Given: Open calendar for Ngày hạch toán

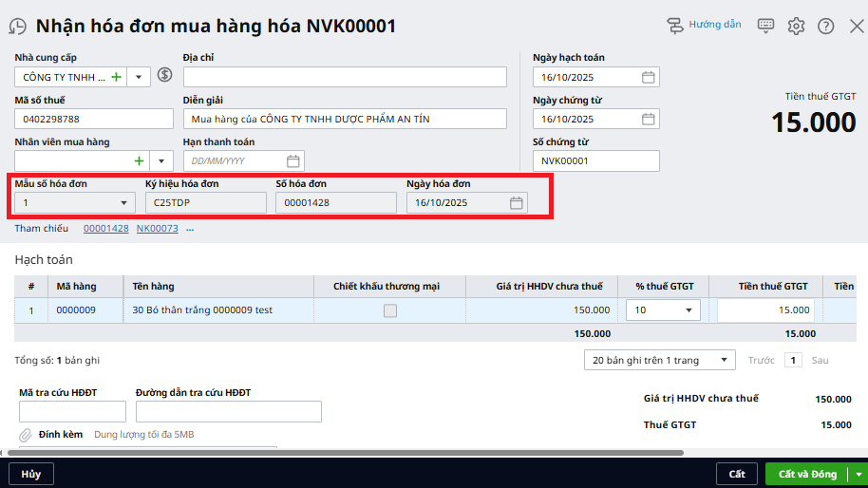Looking at the screenshot, I should [x=648, y=77].
